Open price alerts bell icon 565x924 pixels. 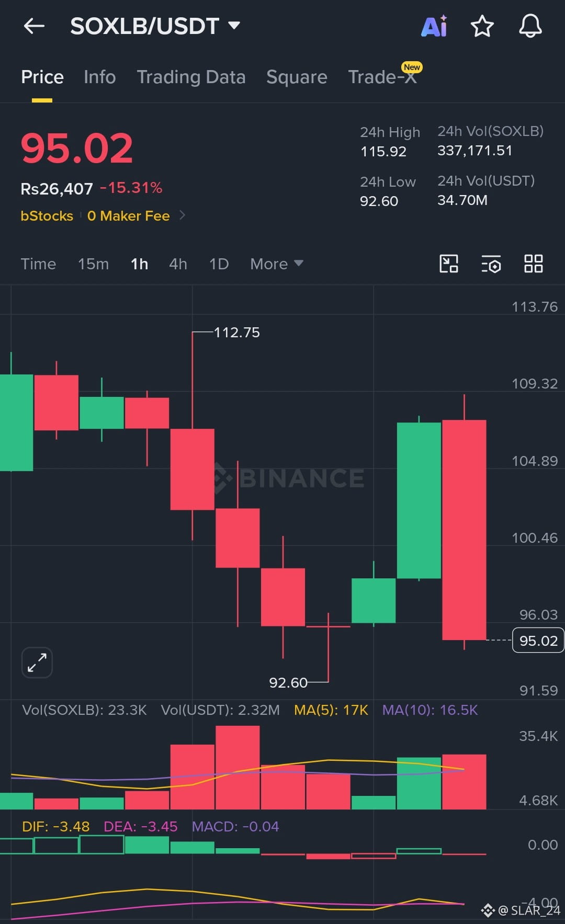(x=530, y=26)
